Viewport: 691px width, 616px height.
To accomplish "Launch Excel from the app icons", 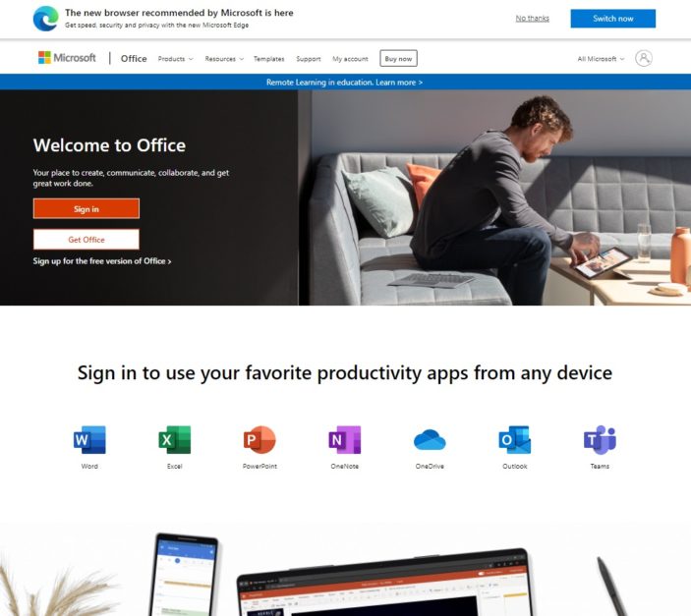I will click(x=175, y=439).
